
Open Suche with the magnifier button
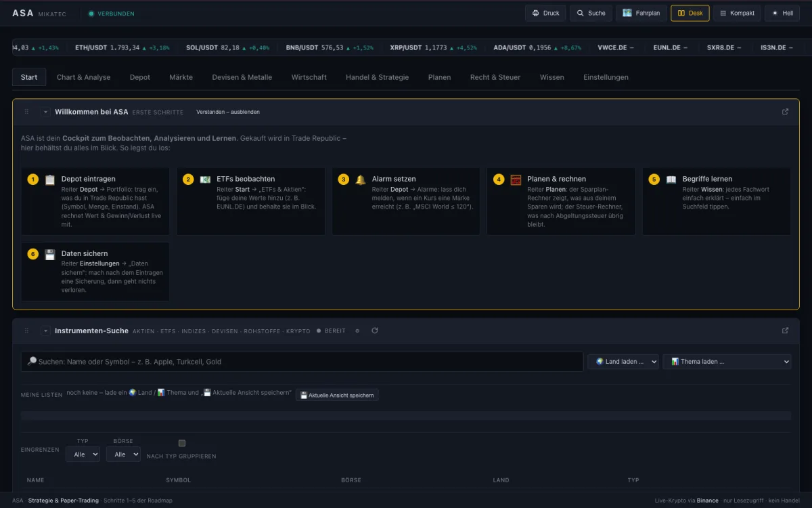[591, 13]
